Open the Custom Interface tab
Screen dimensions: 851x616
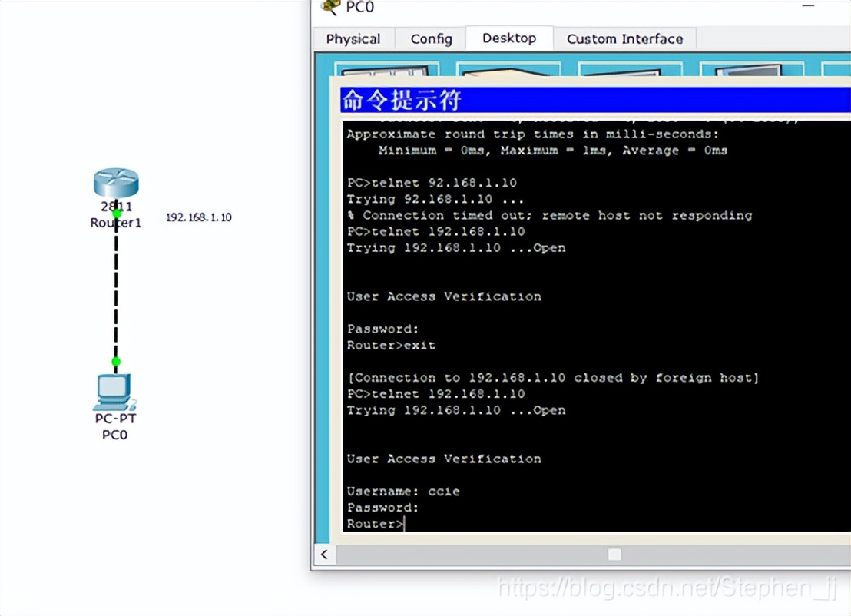pos(624,39)
